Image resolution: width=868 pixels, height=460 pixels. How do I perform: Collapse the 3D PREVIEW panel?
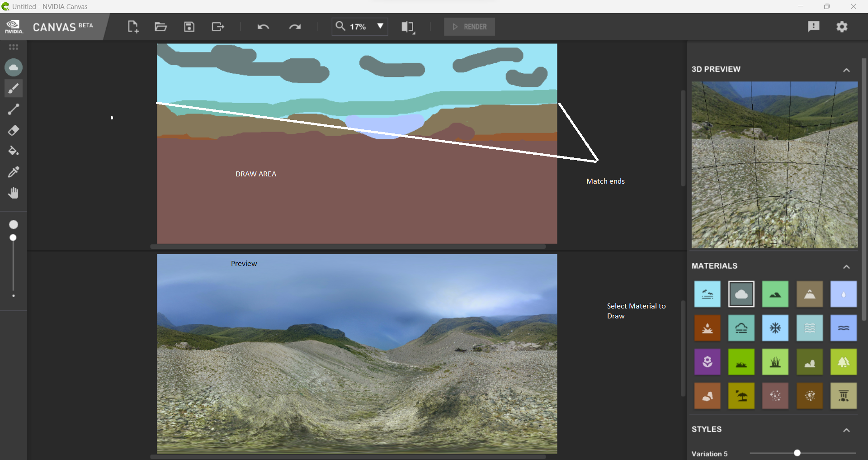[846, 70]
